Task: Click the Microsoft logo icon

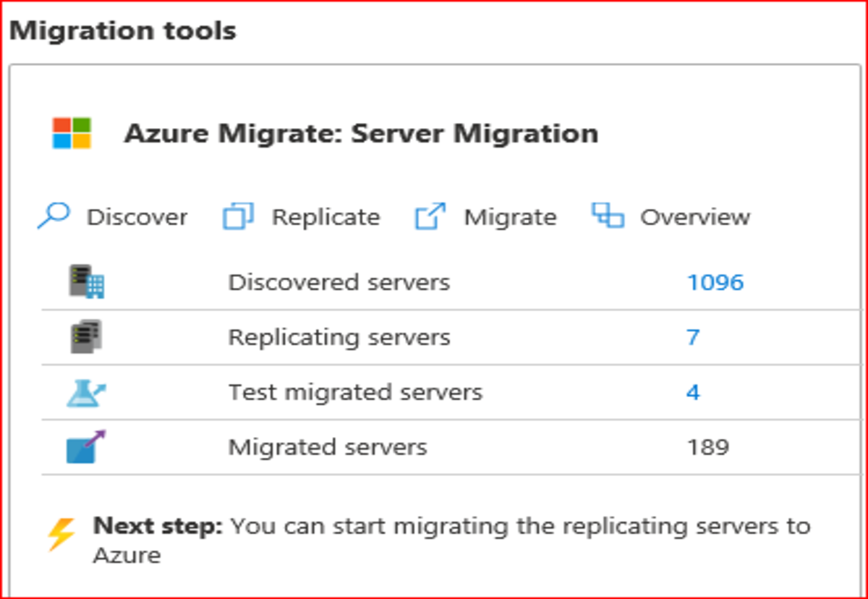Action: click(x=72, y=134)
